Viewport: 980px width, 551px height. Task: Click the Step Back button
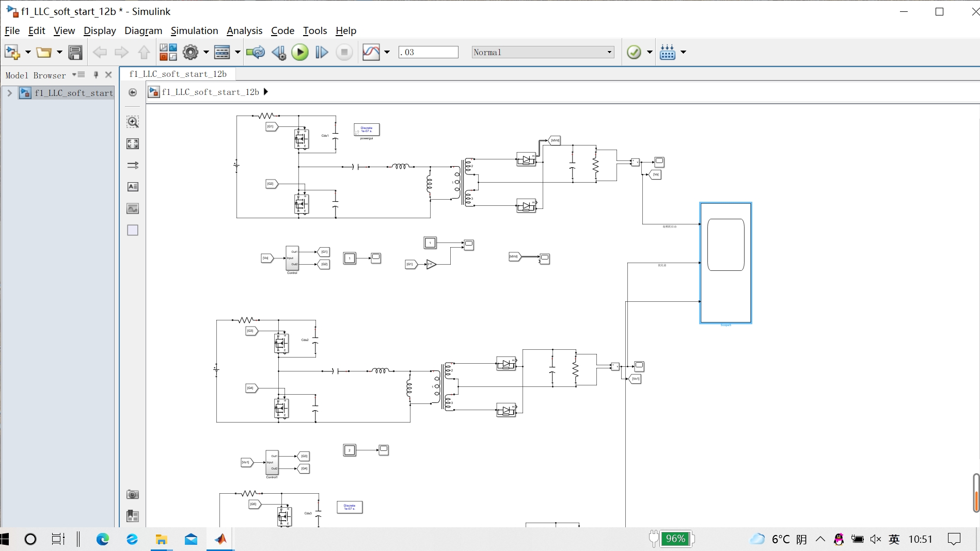coord(279,52)
